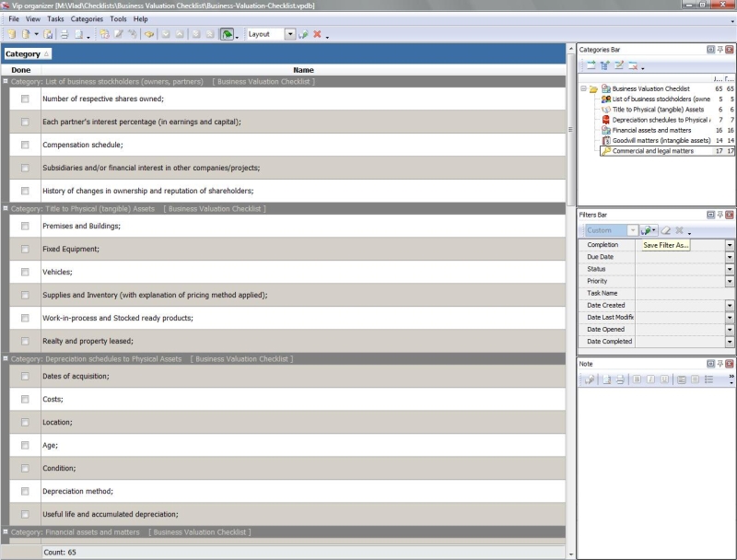737x560 pixels.
Task: Click the Save Filter As icon
Action: click(647, 230)
